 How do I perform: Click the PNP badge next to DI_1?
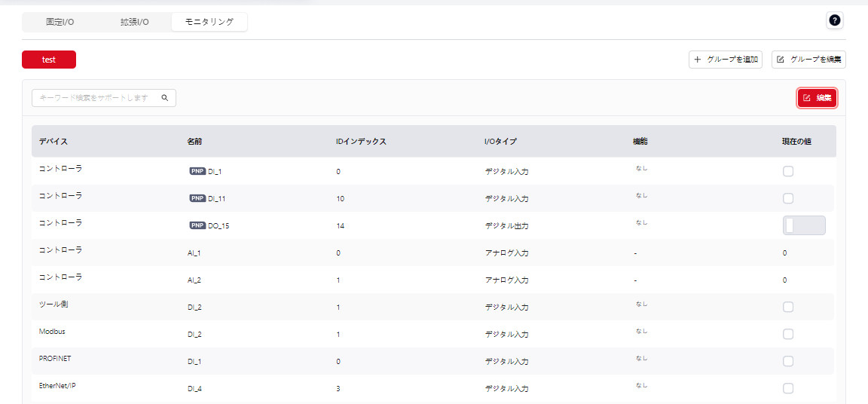(197, 171)
